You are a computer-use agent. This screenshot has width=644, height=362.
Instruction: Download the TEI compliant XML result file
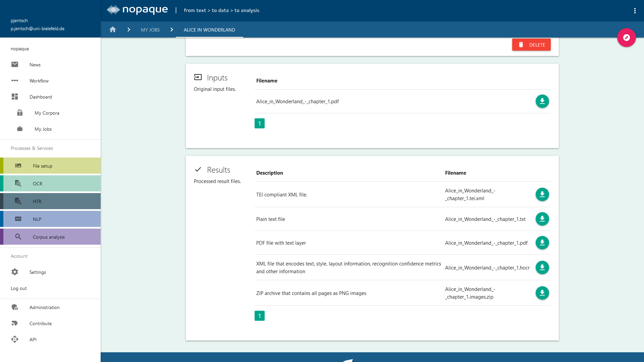tap(542, 194)
